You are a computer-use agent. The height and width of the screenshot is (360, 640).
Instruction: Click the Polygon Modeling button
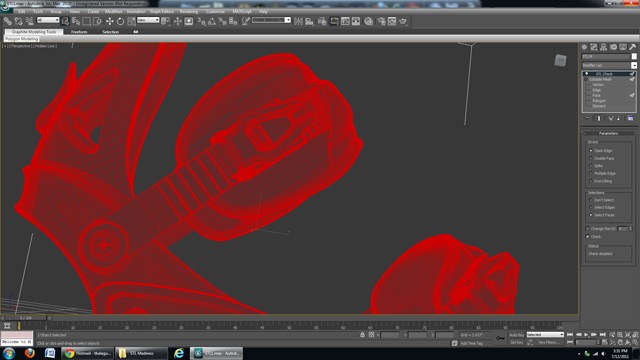coord(22,39)
